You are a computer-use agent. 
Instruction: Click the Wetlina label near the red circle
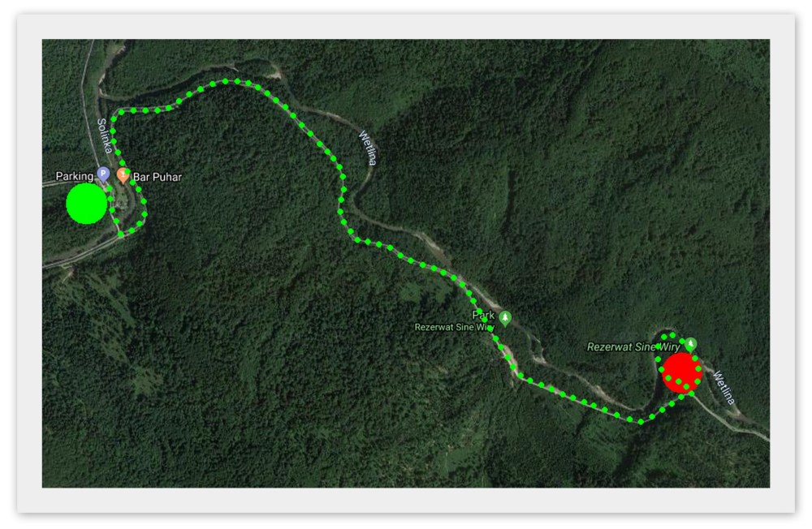coord(724,387)
